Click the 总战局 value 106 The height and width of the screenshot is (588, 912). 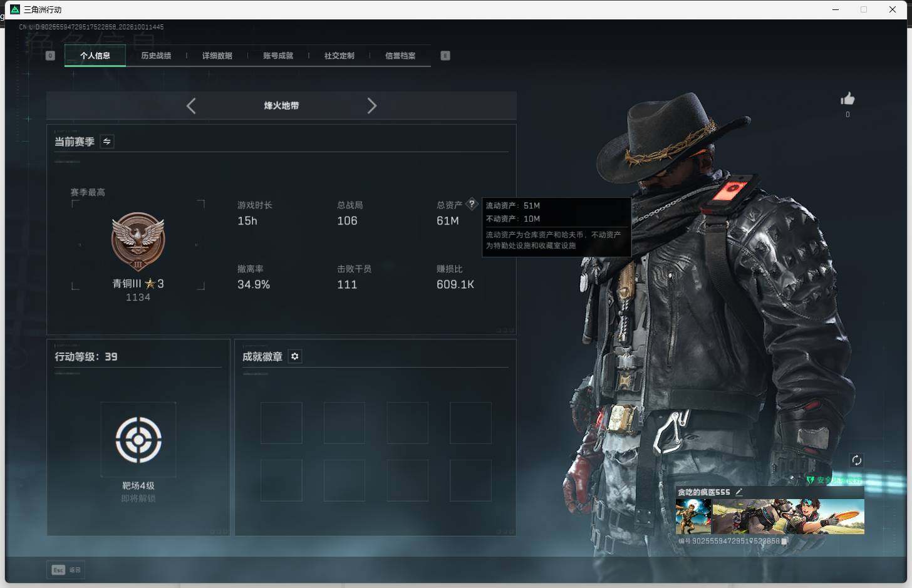pos(347,221)
